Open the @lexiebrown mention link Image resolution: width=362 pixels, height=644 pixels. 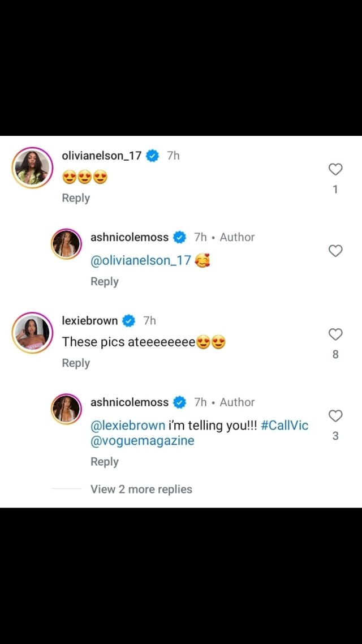[128, 426]
